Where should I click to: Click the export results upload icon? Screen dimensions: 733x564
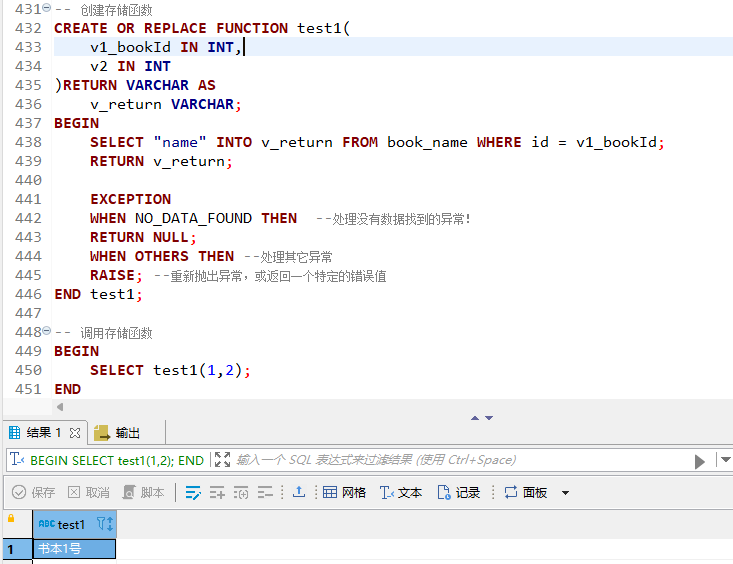(x=298, y=492)
